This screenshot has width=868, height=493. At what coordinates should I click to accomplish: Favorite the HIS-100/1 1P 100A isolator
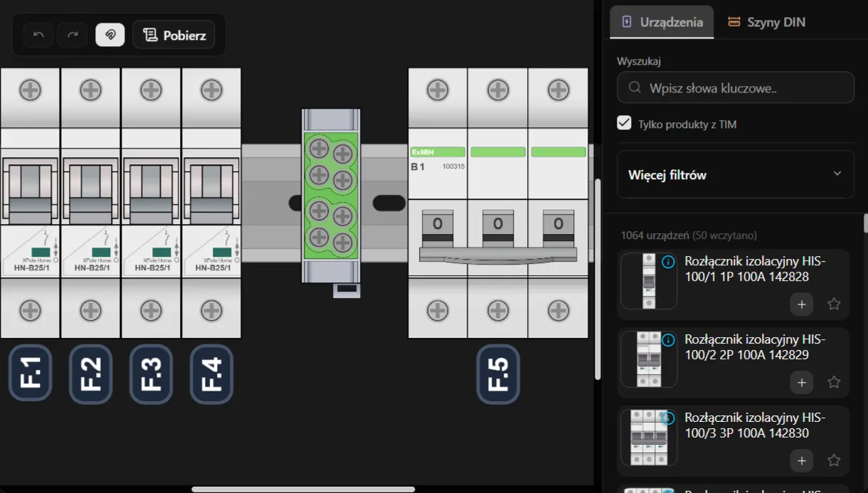coord(834,304)
